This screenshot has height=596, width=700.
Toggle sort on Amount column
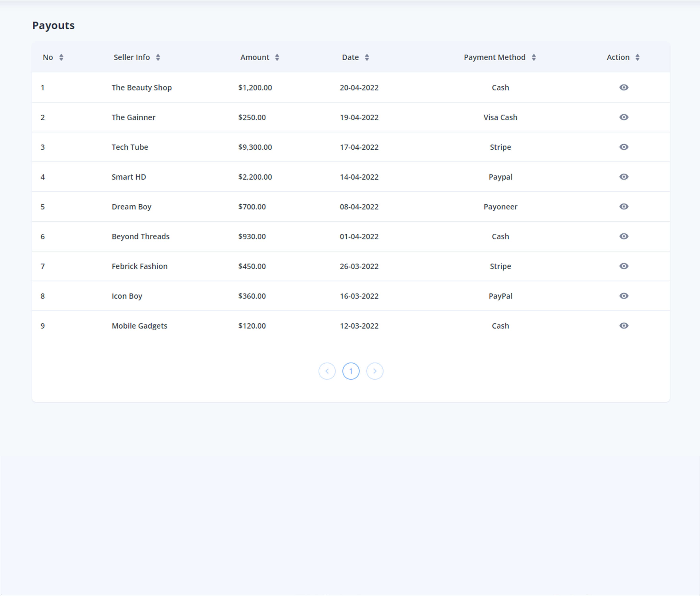click(x=277, y=57)
